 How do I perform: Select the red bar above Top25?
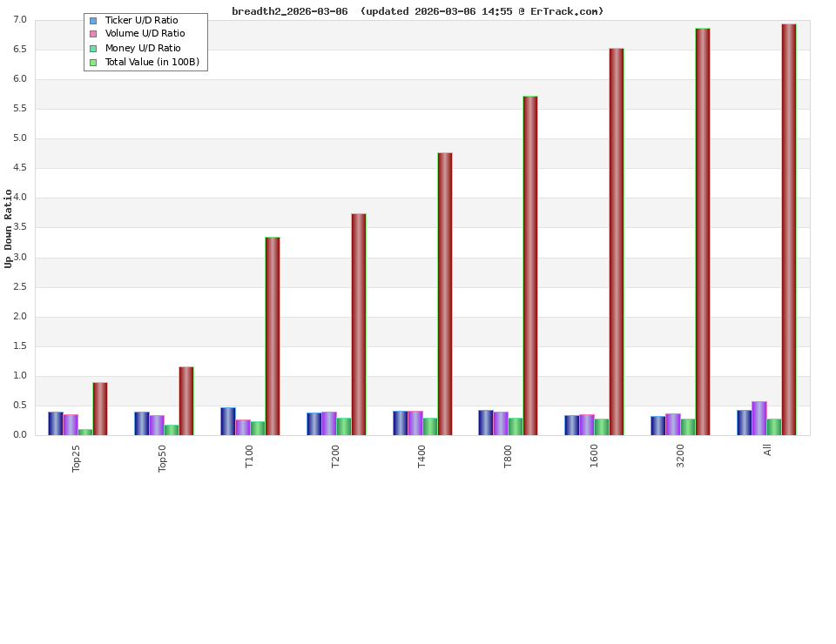pos(98,409)
